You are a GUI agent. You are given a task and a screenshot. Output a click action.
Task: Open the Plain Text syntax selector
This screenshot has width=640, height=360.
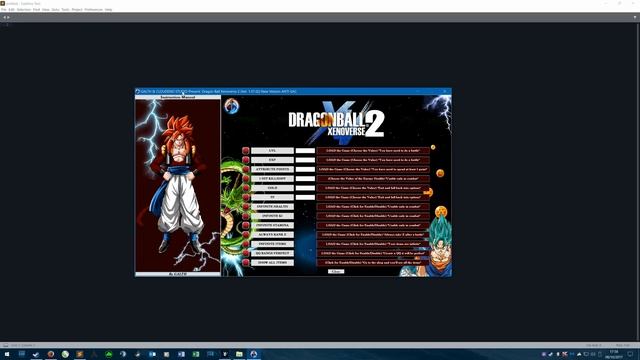(623, 345)
